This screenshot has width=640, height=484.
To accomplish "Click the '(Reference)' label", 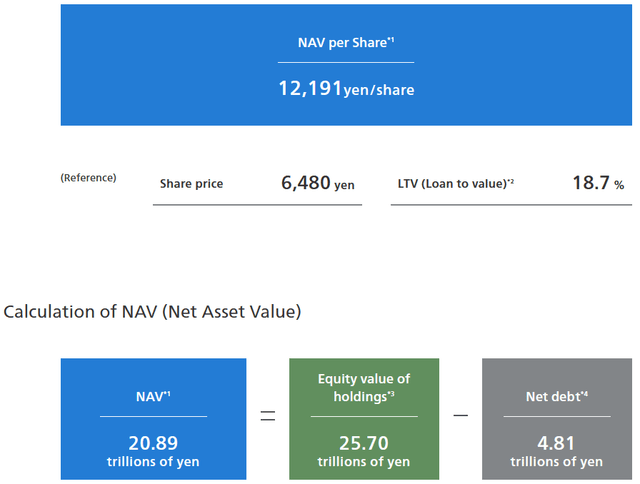I will (89, 178).
